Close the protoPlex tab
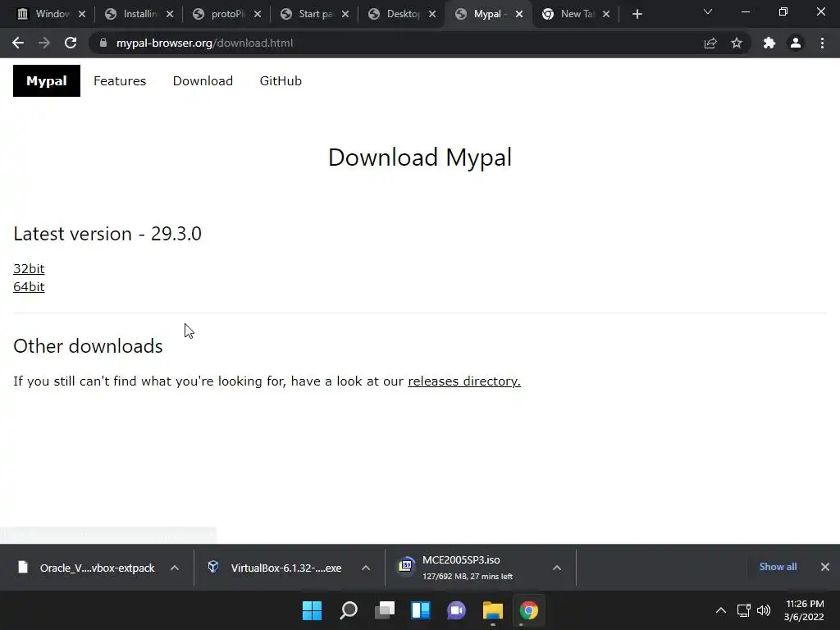Screen dimensions: 840x630 tap(257, 15)
